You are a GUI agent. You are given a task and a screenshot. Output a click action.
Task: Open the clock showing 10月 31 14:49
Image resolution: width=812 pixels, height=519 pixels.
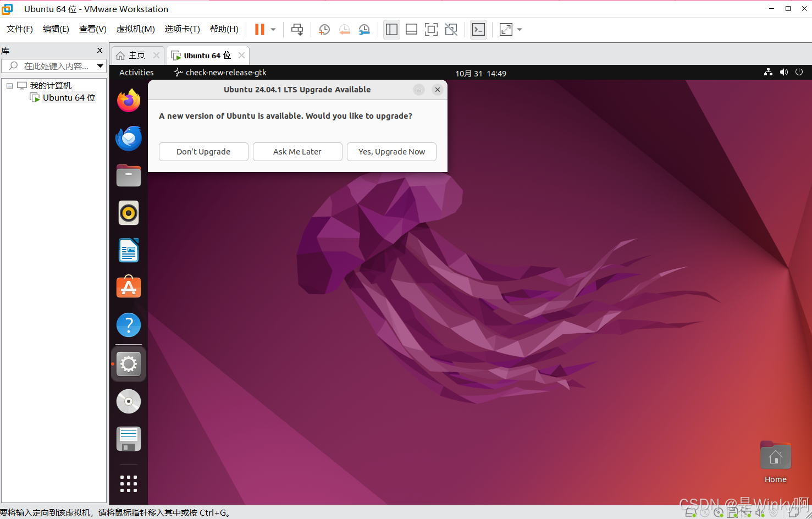[x=480, y=73]
